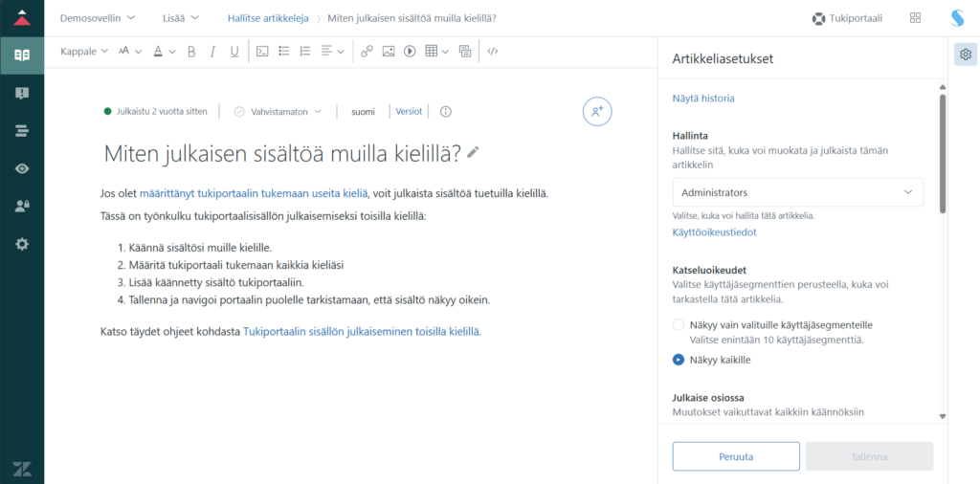980x484 pixels.
Task: Open 'määrittänyt tukiportaalin tukemaan useita kieliä' link
Action: [254, 193]
